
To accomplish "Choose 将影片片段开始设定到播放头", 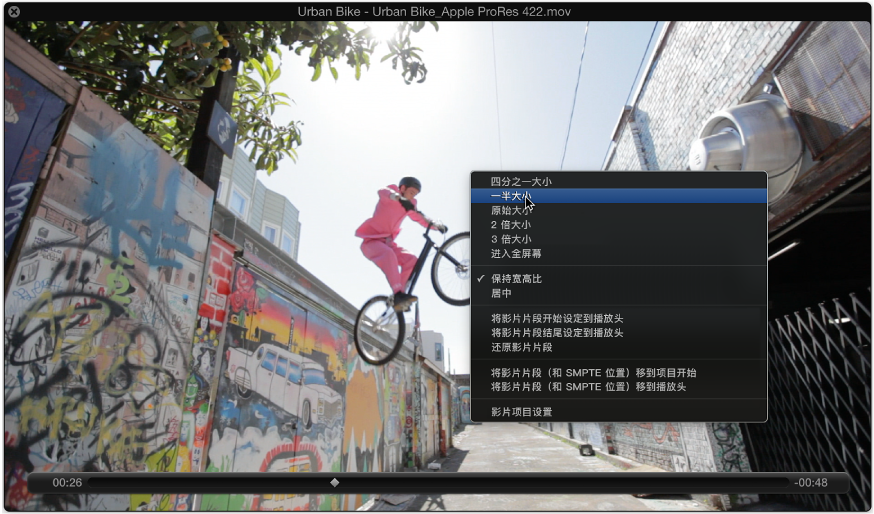I will click(619, 319).
